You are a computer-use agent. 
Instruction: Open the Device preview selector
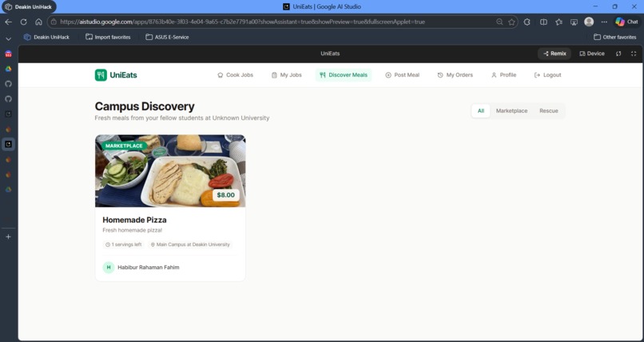592,54
